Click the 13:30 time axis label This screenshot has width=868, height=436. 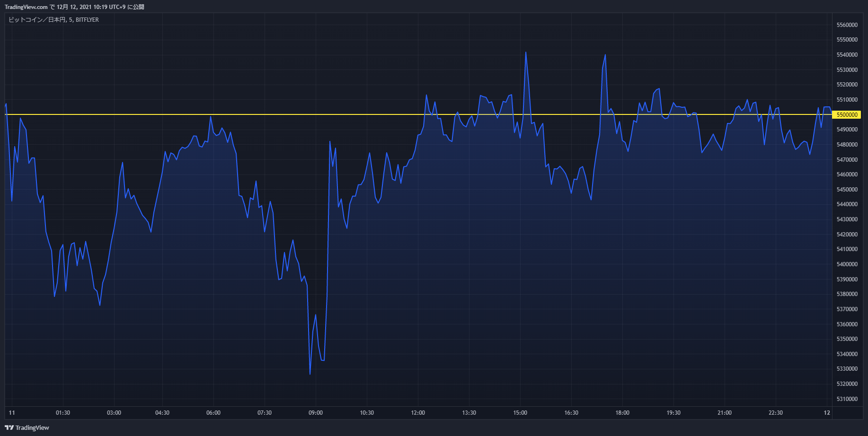click(x=469, y=413)
